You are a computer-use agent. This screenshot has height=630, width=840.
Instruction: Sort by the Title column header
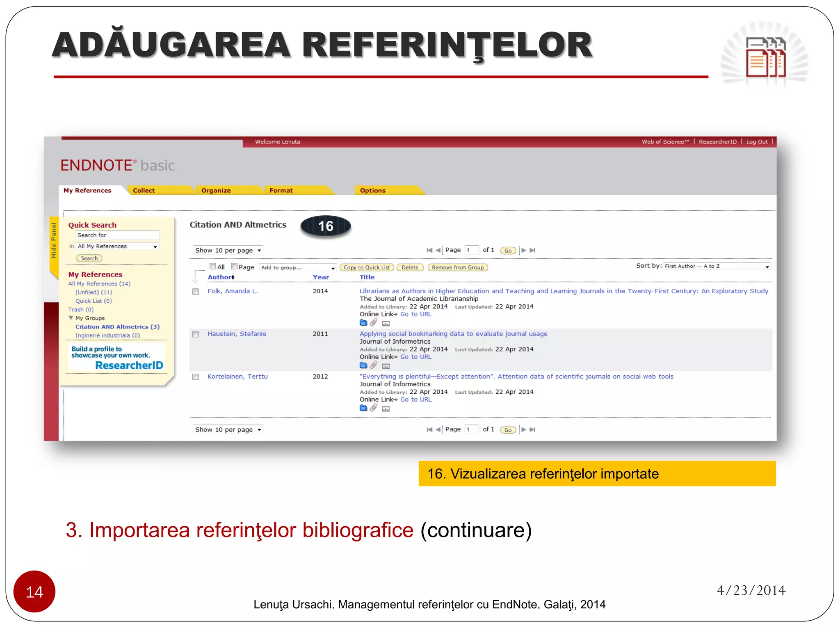[367, 277]
